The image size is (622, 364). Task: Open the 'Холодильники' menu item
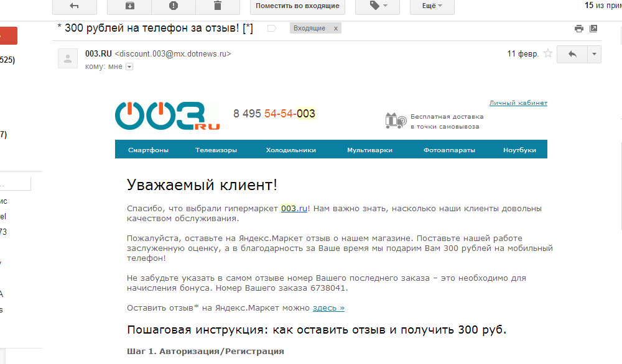click(x=291, y=150)
